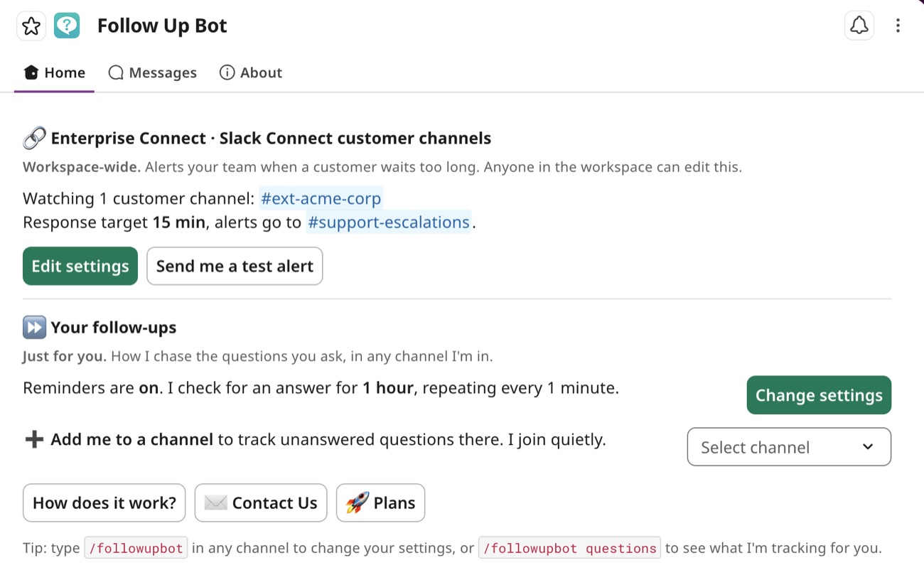Open the Plans button
Screen dimensions: 924x575
[x=380, y=503]
